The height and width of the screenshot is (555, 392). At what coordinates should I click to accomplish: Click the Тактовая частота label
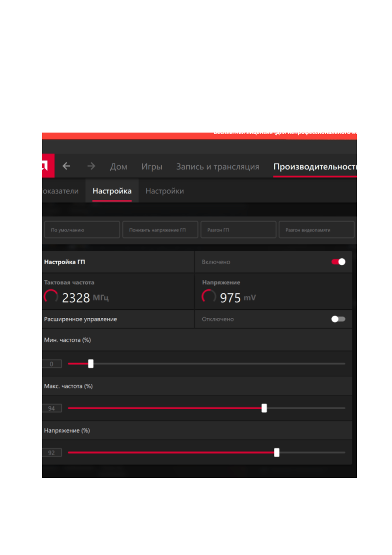pyautogui.click(x=69, y=282)
